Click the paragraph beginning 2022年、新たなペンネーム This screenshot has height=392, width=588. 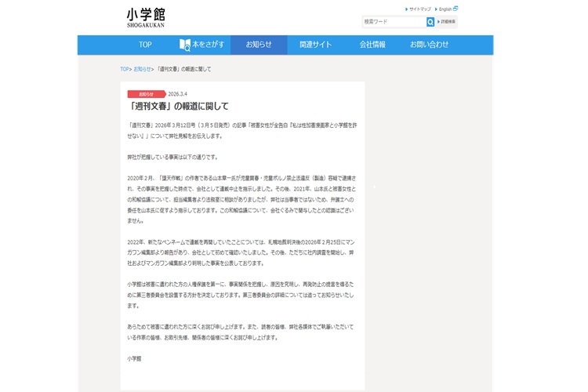pos(241,252)
